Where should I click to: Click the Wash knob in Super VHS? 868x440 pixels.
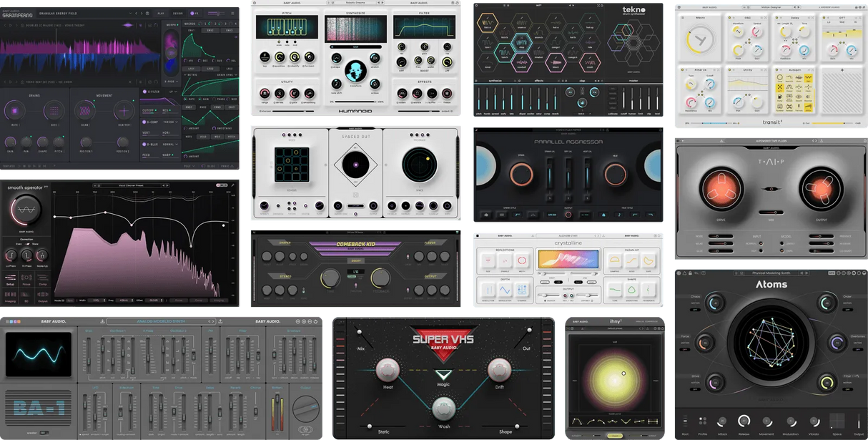[443, 409]
